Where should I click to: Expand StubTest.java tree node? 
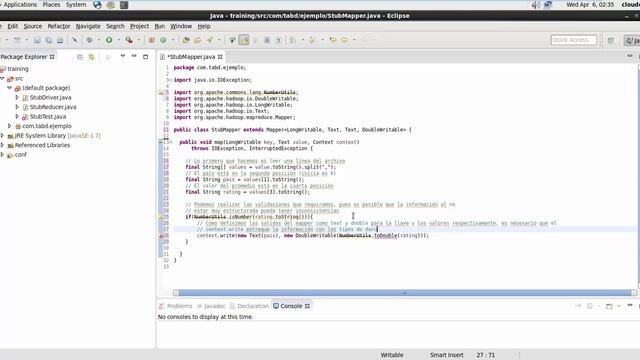tap(17, 116)
